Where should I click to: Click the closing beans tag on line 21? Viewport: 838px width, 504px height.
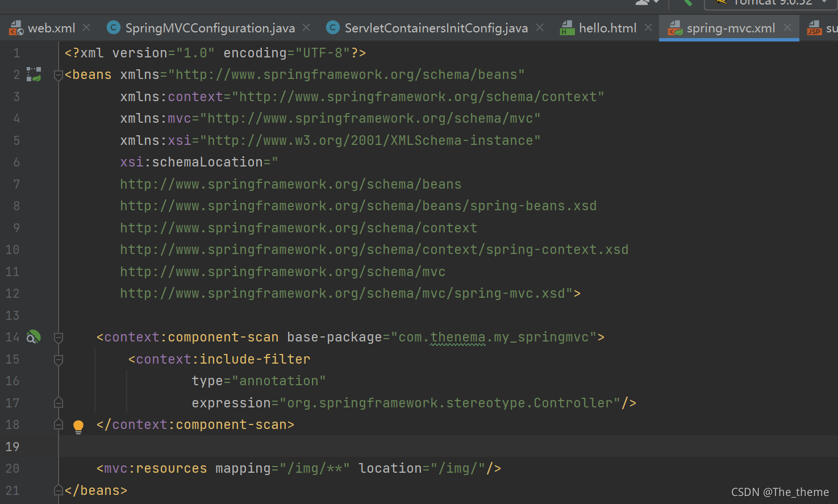point(96,490)
